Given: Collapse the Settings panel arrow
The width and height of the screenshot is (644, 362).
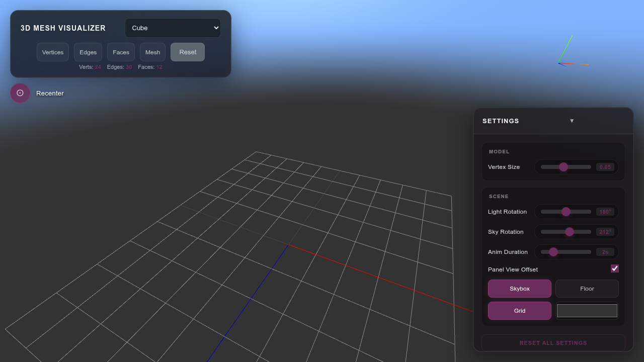Looking at the screenshot, I should [x=572, y=121].
